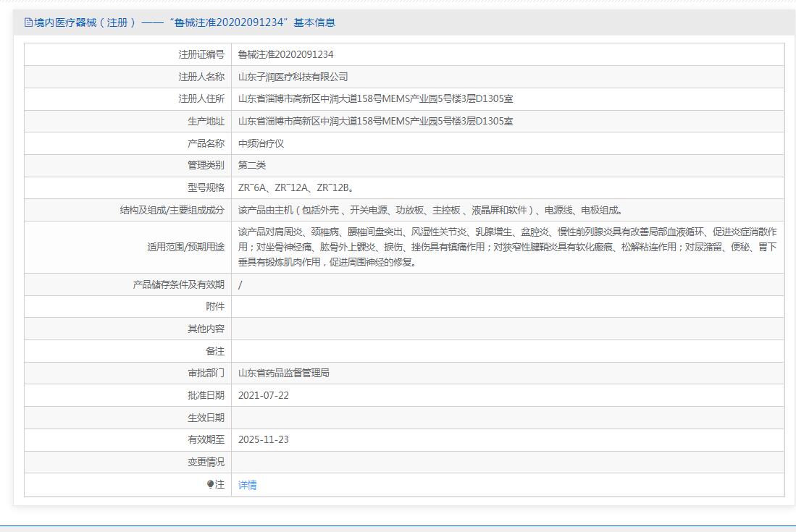796x532 pixels.
Task: Click the 适用范围/预期用途 description paragraph
Action: 507,247
